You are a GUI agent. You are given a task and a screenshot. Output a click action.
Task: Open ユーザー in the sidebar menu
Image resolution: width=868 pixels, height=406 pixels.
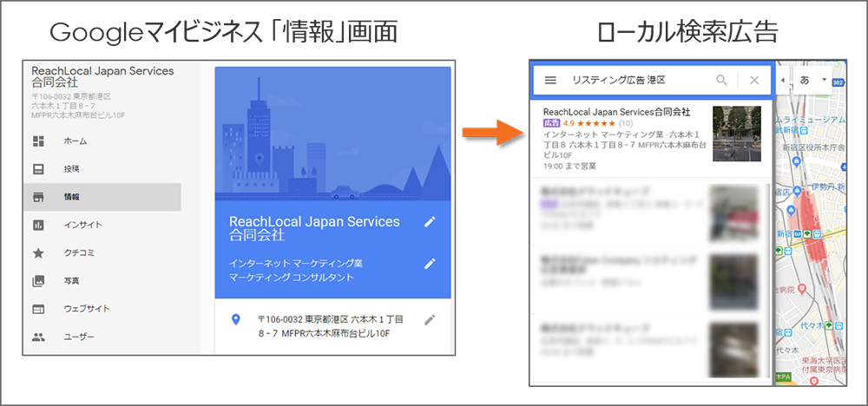click(79, 337)
